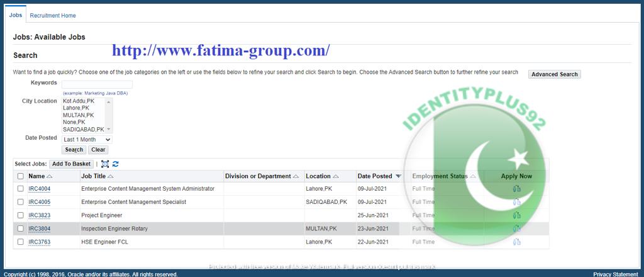The image size is (644, 277).
Task: Tick the checkbox for IRC3823 row
Action: click(21, 215)
